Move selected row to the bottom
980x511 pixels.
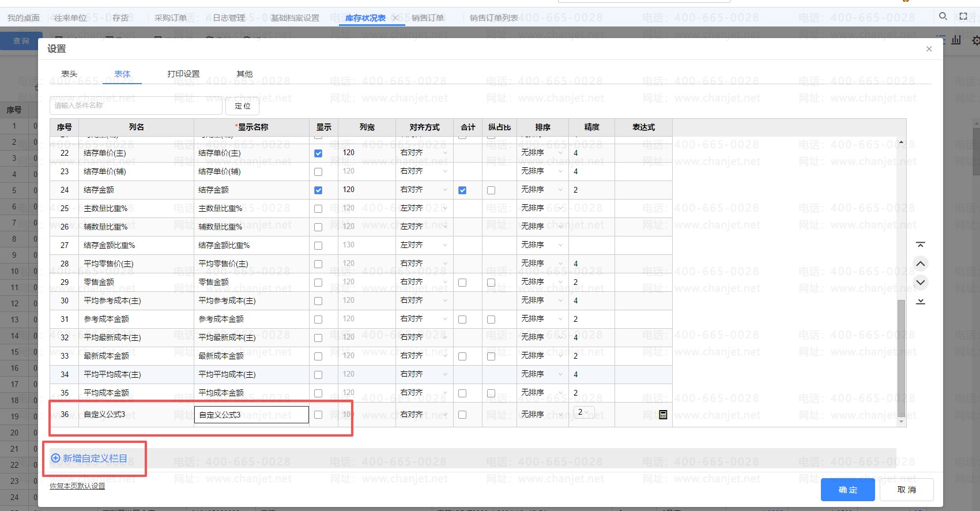click(x=921, y=301)
